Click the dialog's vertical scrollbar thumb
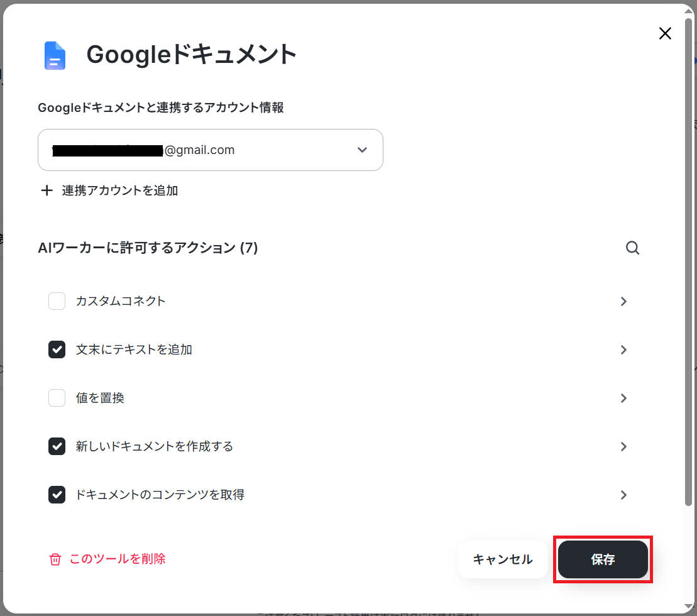 (689, 262)
